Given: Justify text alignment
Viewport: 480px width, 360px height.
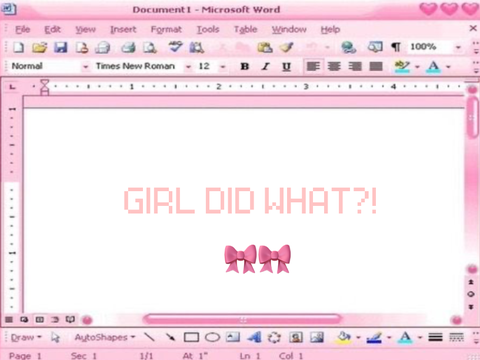Looking at the screenshot, I should coord(376,66).
